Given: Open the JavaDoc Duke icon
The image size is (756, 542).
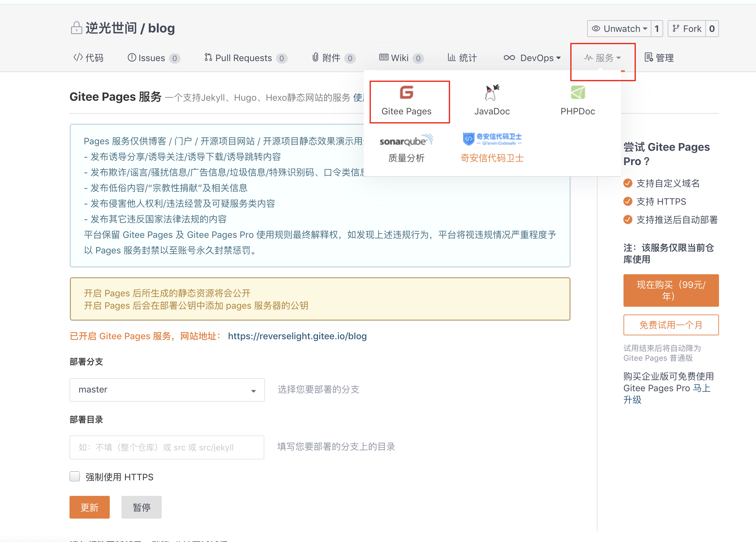Looking at the screenshot, I should (492, 92).
